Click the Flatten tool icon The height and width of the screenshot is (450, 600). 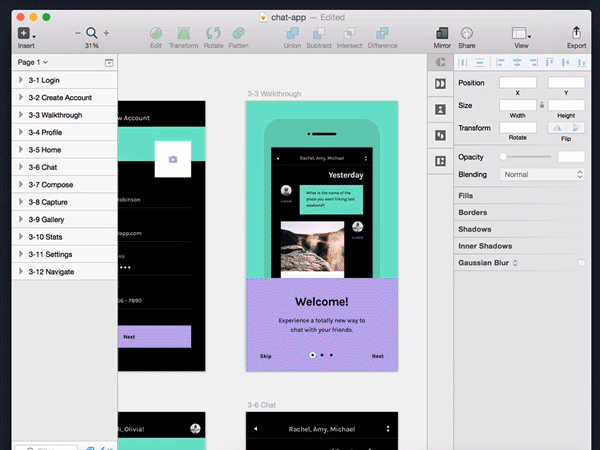click(239, 33)
